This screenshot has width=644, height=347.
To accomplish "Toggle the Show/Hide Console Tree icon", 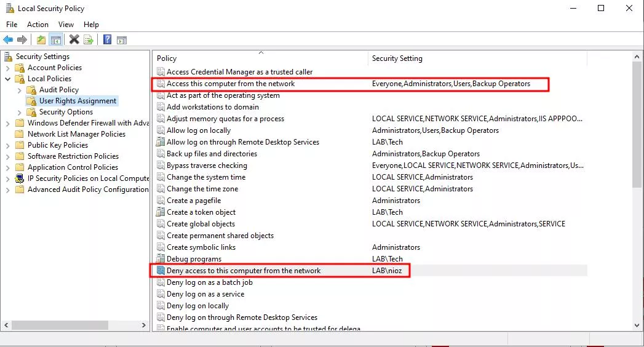I will tap(56, 40).
